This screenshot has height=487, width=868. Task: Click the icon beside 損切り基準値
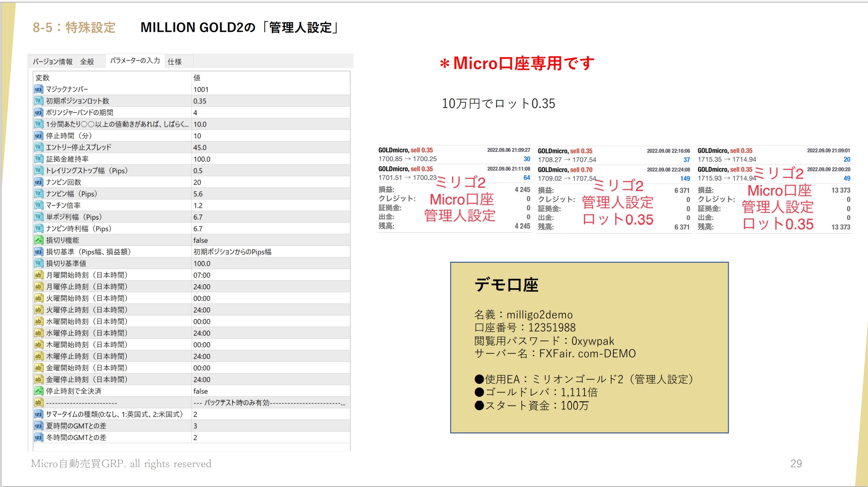[x=38, y=264]
